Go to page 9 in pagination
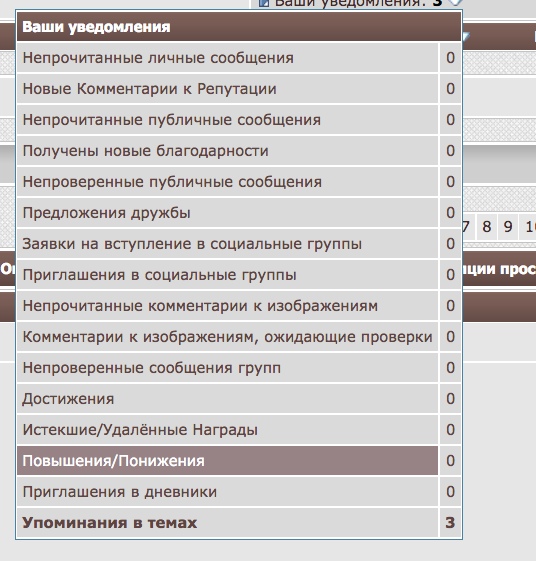 [508, 227]
